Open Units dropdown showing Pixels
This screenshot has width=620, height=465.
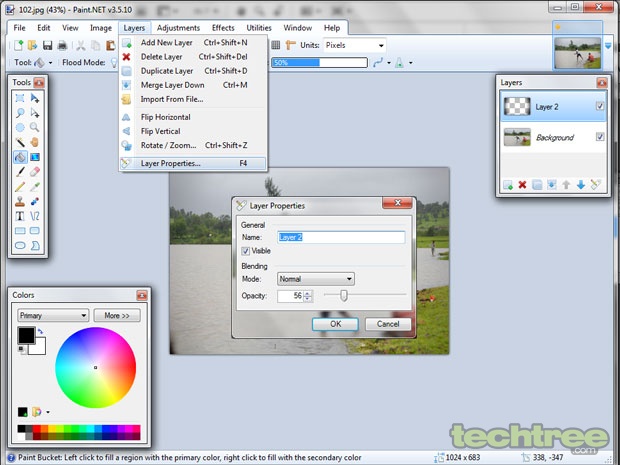click(355, 45)
